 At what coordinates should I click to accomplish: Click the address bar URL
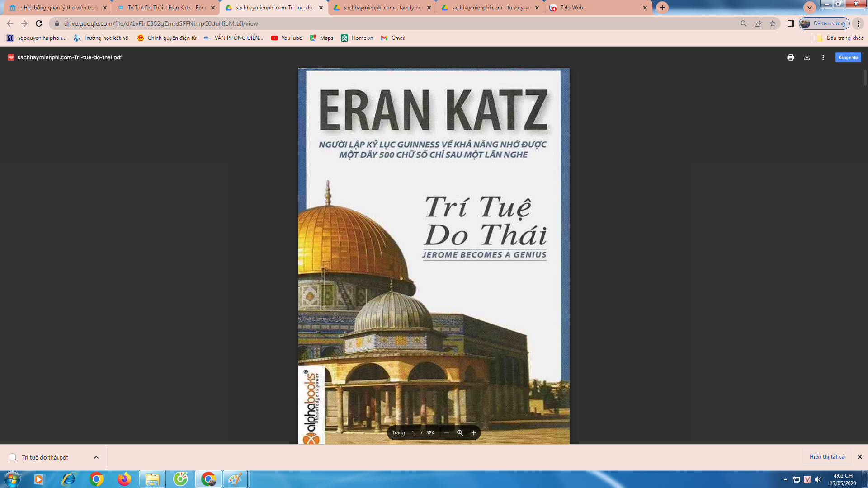(161, 23)
